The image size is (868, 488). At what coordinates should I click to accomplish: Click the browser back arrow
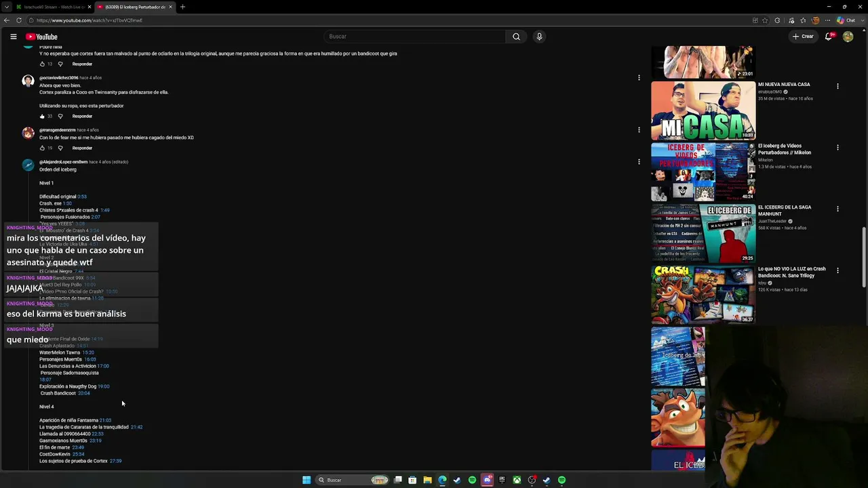tap(7, 20)
